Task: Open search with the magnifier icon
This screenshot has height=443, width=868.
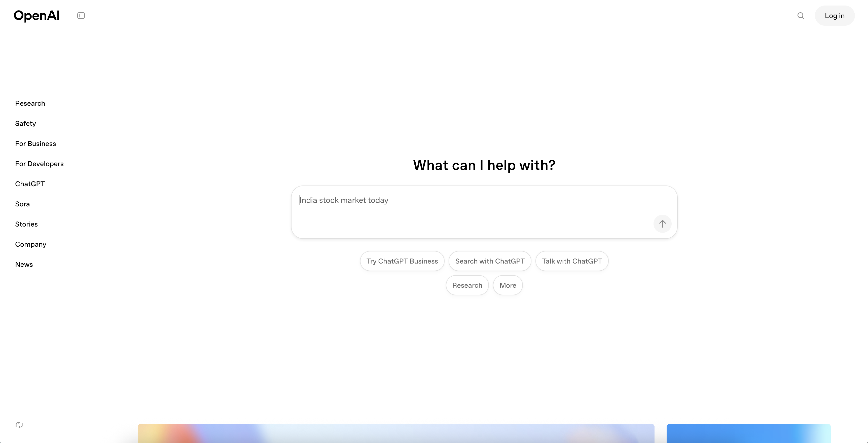Action: coord(801,16)
